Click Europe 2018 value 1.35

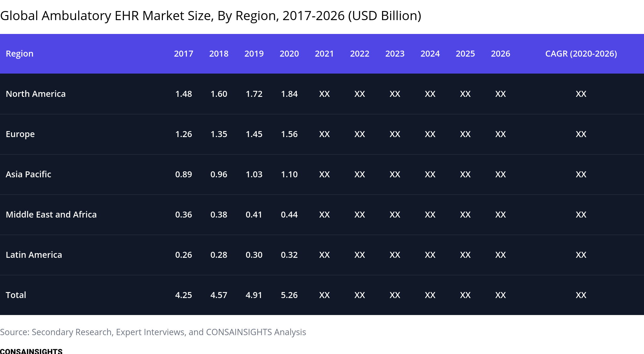click(x=219, y=134)
